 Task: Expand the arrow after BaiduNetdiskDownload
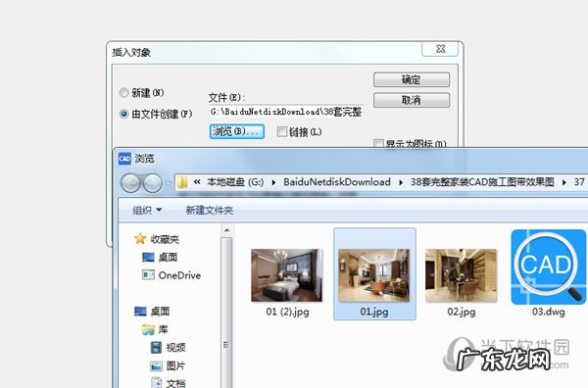(x=401, y=182)
